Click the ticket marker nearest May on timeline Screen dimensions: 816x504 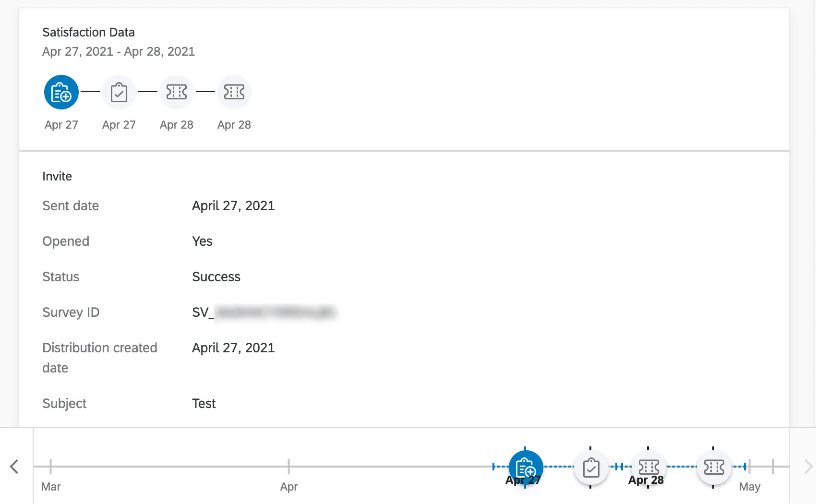714,467
